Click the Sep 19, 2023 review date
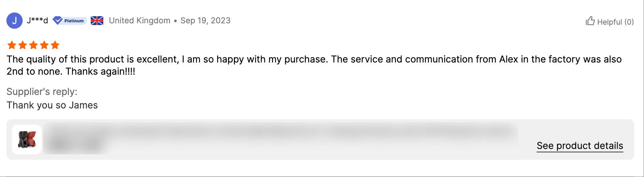The height and width of the screenshot is (177, 644). point(205,21)
